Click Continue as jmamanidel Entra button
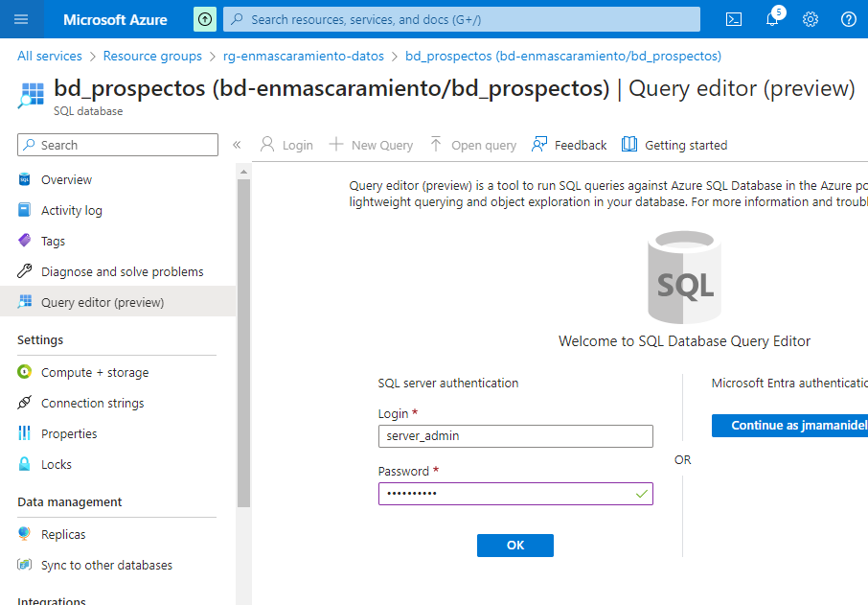 click(790, 426)
